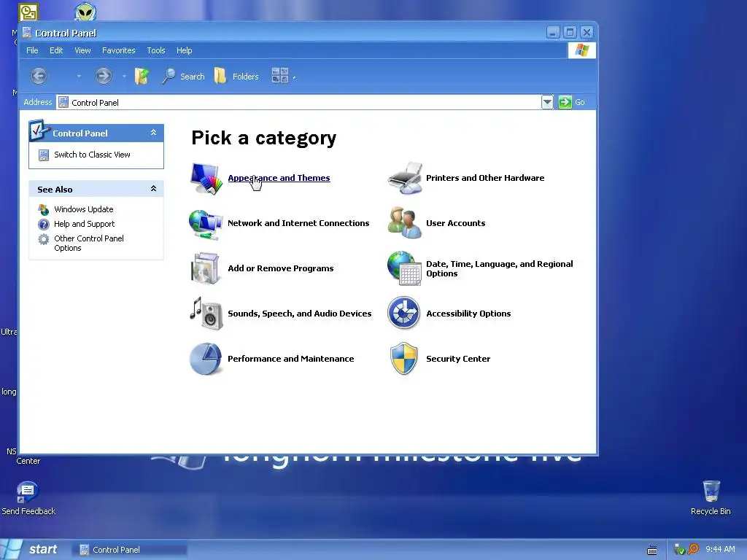Open the View menu
747x560 pixels.
82,50
